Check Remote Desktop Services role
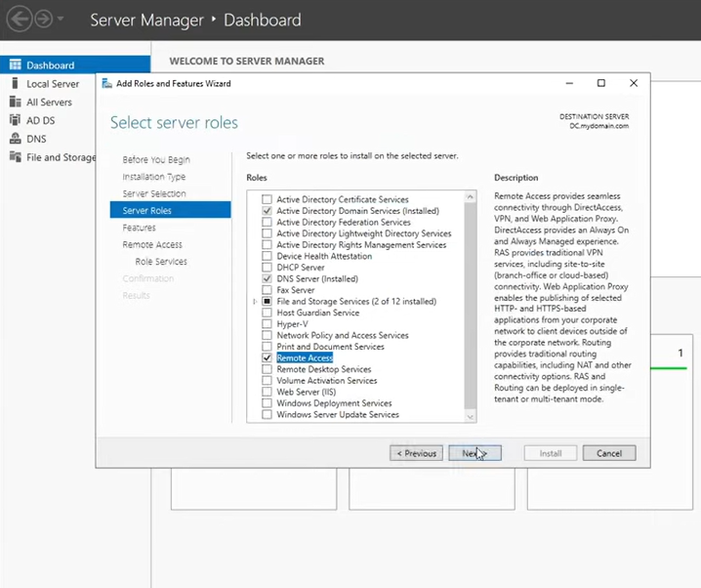This screenshot has width=701, height=588. [267, 369]
